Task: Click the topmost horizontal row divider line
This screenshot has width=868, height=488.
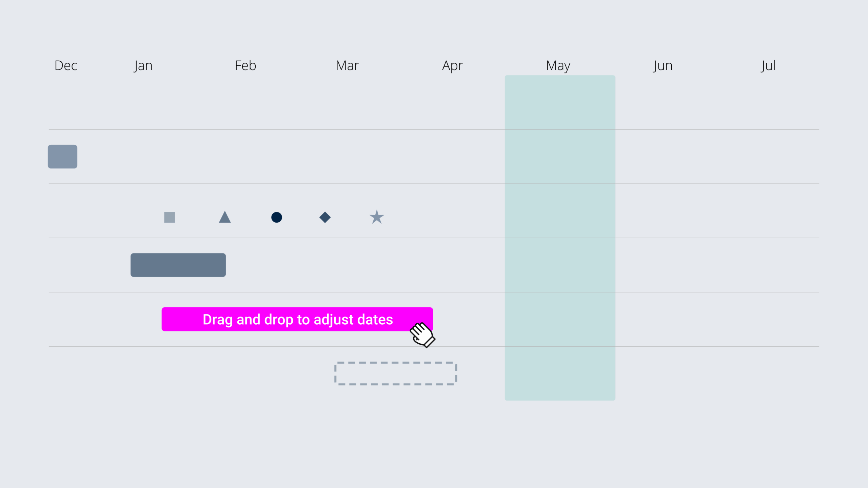Action: pos(271,129)
